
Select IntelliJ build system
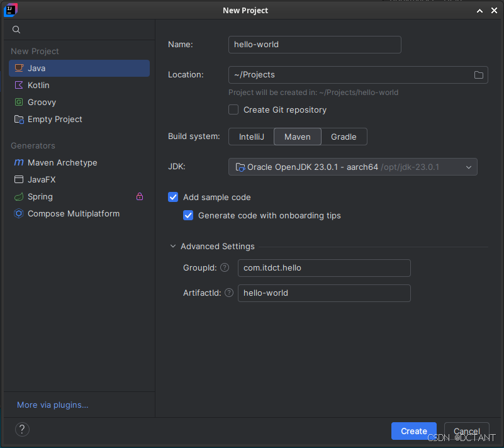[251, 137]
